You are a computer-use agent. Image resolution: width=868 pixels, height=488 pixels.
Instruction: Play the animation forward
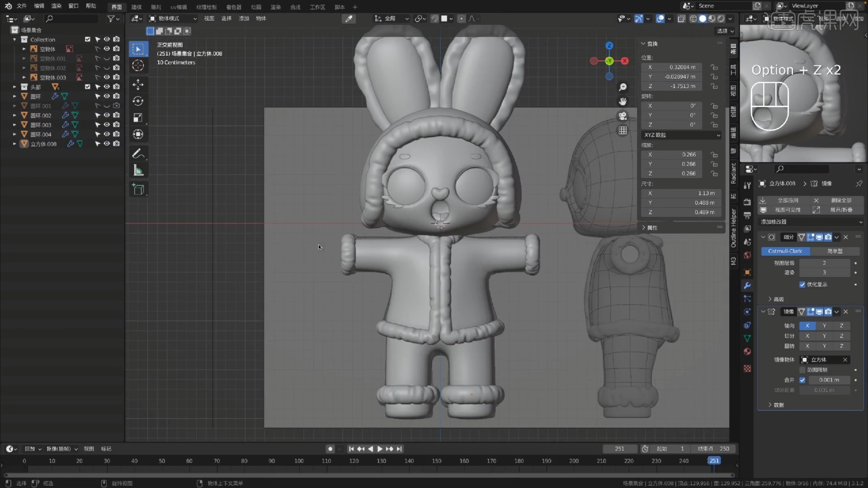tap(380, 449)
